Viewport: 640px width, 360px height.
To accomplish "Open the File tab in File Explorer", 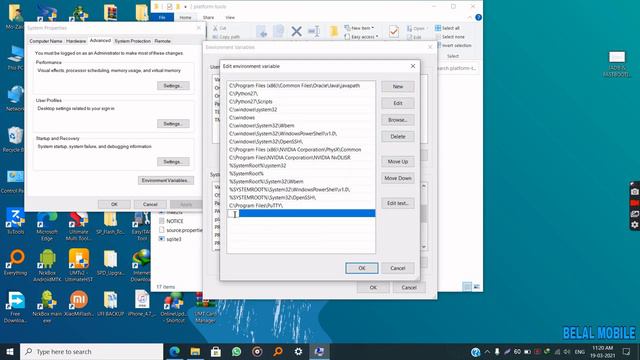I will [x=162, y=18].
